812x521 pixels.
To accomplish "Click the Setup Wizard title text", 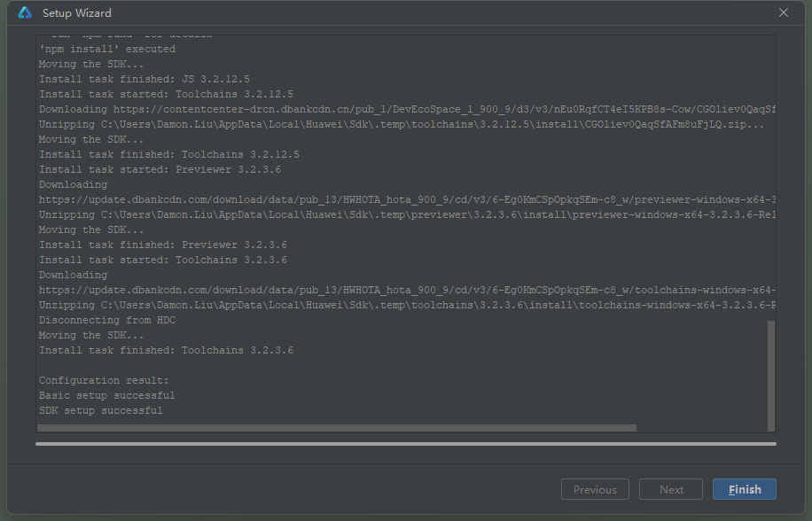I will coord(76,13).
